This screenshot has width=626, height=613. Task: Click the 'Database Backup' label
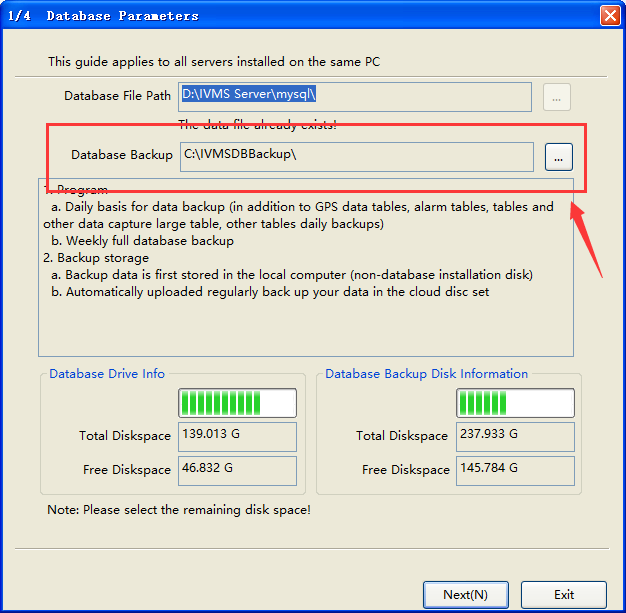pyautogui.click(x=122, y=155)
